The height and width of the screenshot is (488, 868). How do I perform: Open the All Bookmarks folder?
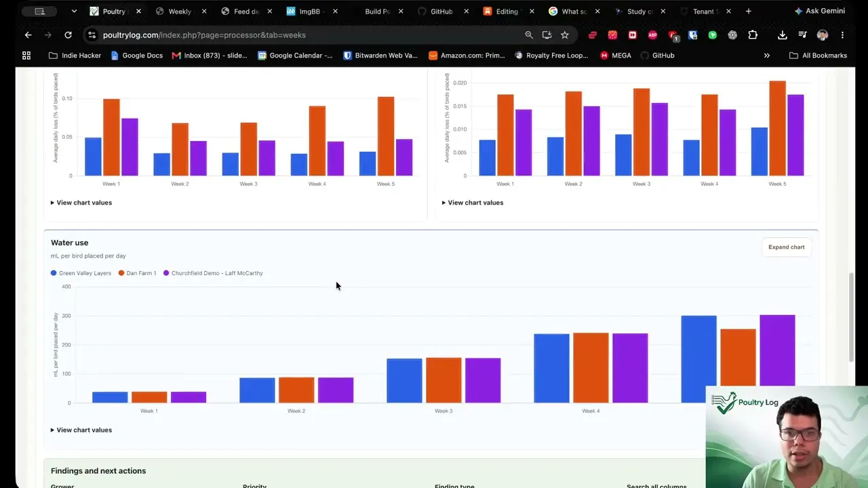(818, 56)
